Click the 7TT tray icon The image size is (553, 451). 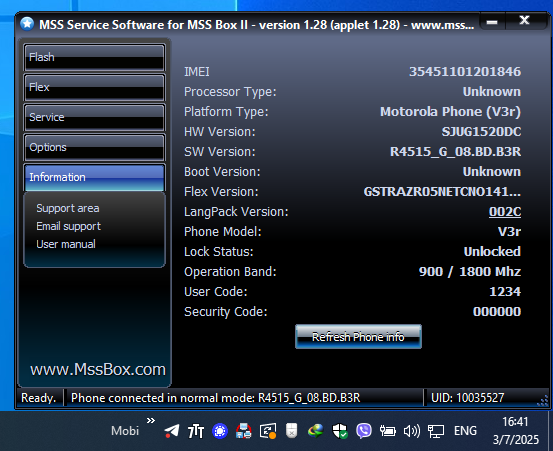pyautogui.click(x=196, y=431)
